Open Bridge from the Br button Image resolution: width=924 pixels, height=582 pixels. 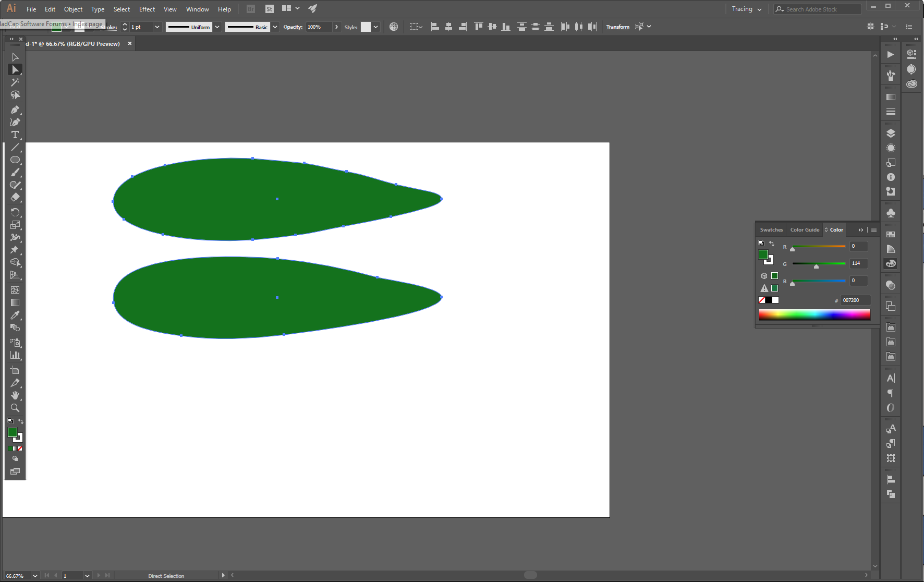[251, 9]
